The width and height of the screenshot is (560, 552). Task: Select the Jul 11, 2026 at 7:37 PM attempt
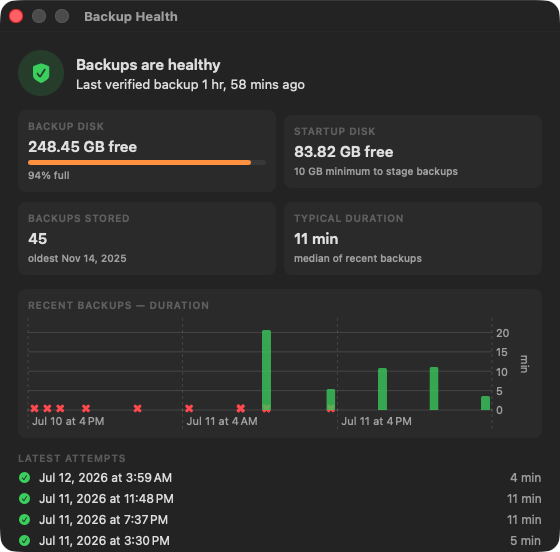pyautogui.click(x=280, y=520)
